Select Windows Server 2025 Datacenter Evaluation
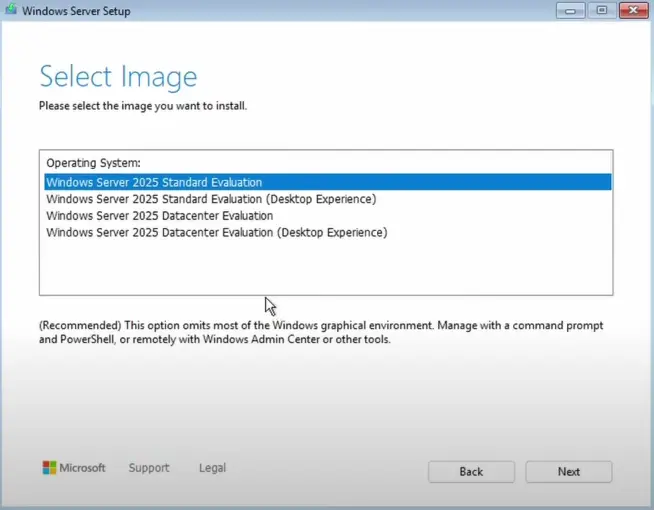 pyautogui.click(x=159, y=216)
